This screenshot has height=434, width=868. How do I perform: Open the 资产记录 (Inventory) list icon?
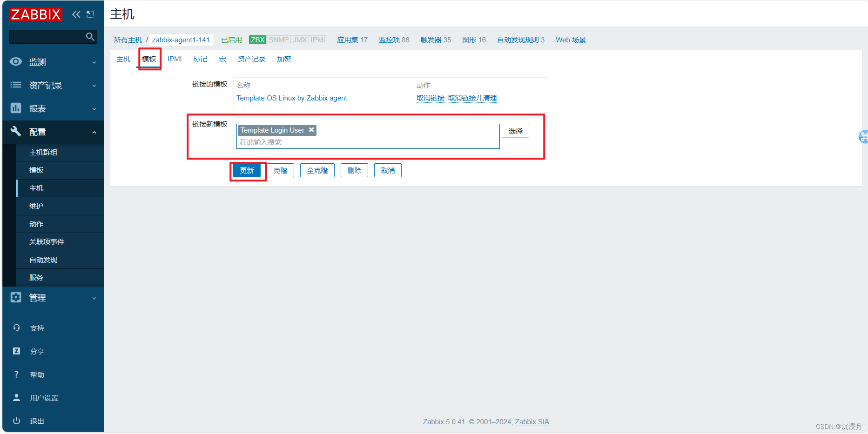pyautogui.click(x=16, y=85)
